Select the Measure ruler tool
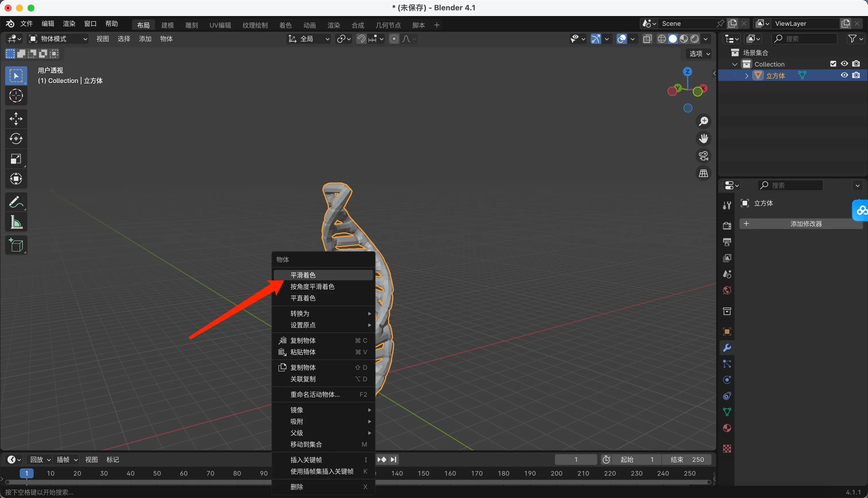This screenshot has width=868, height=498. point(16,222)
